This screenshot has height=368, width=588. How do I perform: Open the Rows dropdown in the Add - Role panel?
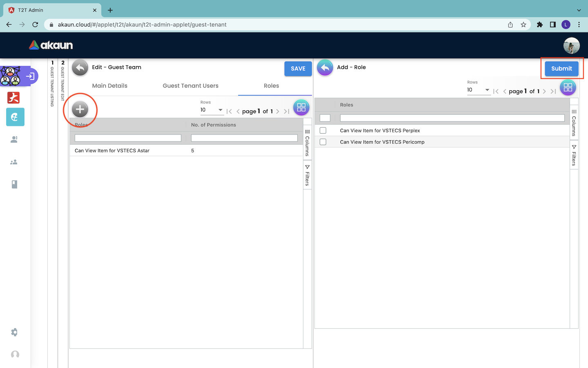point(478,90)
